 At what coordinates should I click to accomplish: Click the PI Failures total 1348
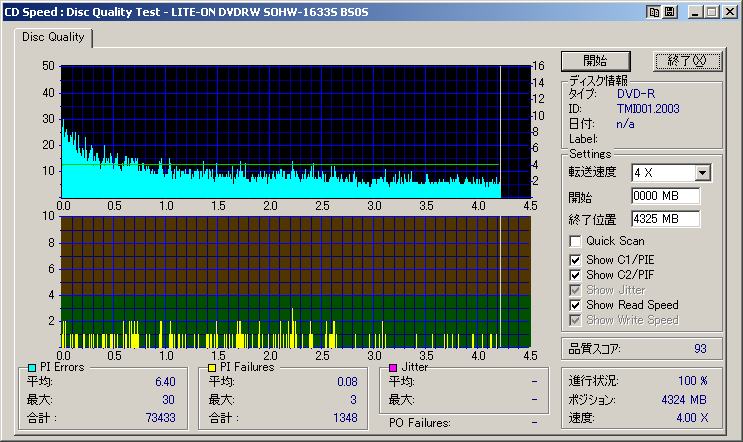(x=345, y=418)
